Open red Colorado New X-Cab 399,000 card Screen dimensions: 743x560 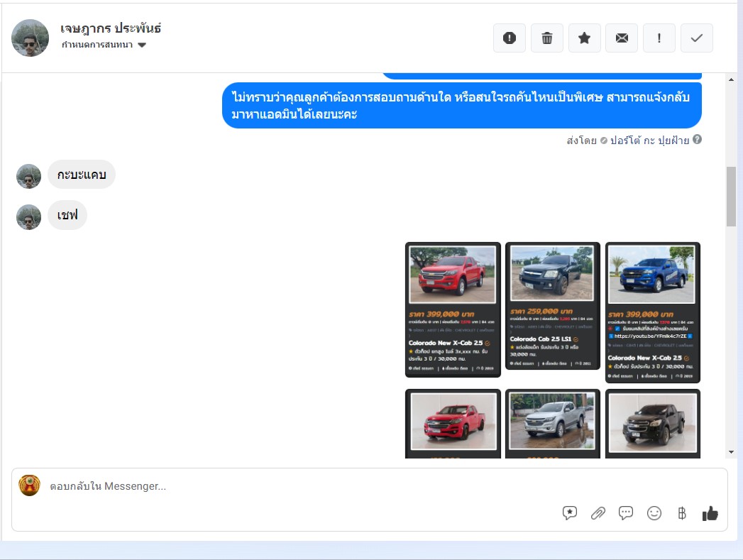coord(453,310)
